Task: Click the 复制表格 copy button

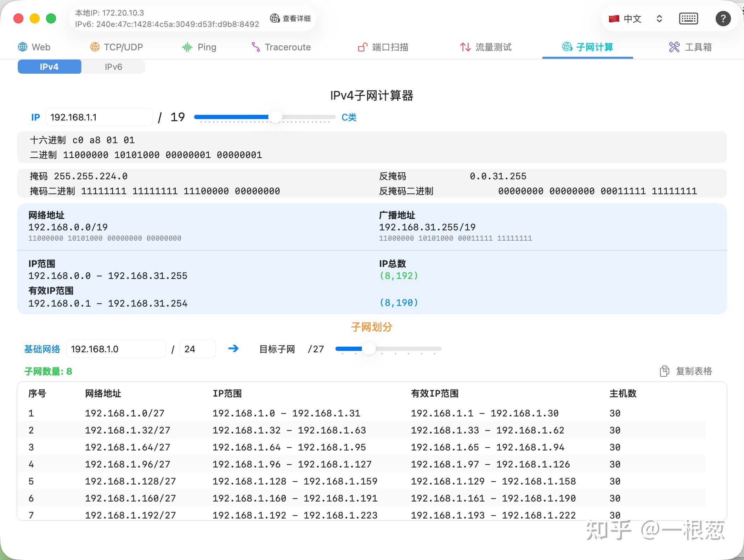Action: (686, 371)
